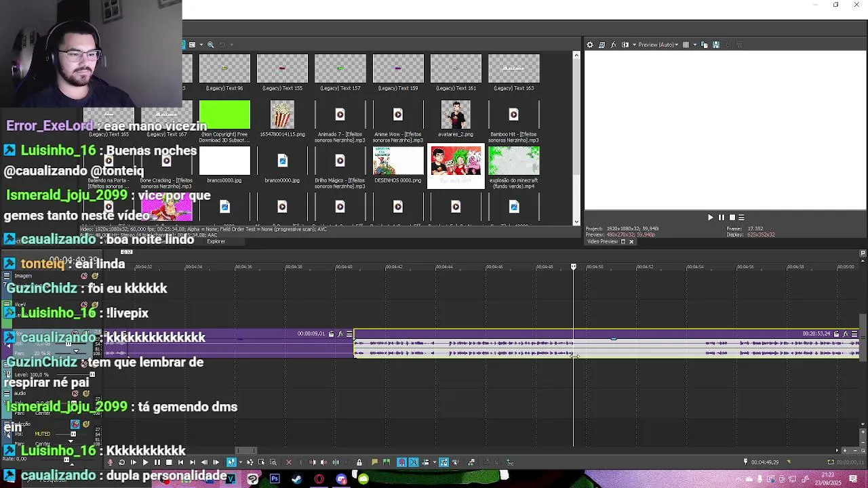Step to next frame in transport
868x488 pixels.
(216, 462)
